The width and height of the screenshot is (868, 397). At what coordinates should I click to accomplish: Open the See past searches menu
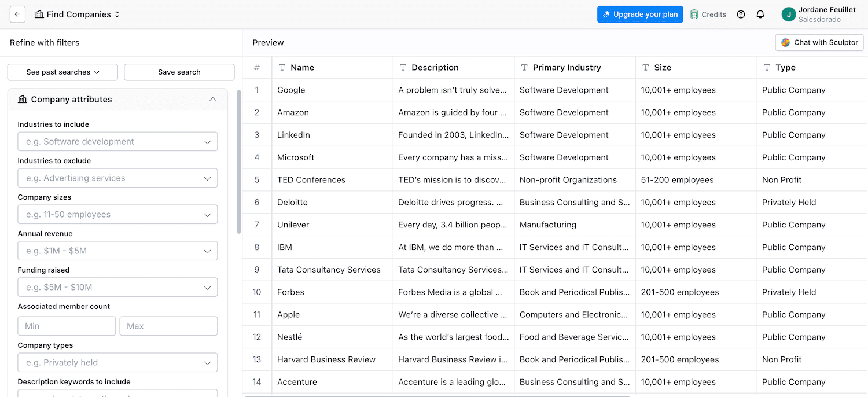[62, 72]
